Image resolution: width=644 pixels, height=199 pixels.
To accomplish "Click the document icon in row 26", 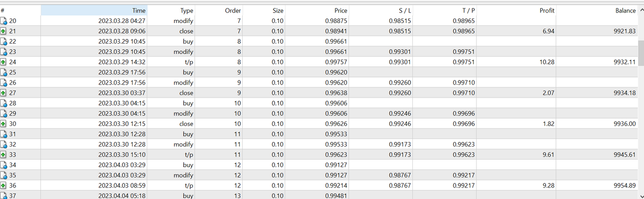I will click(x=3, y=82).
